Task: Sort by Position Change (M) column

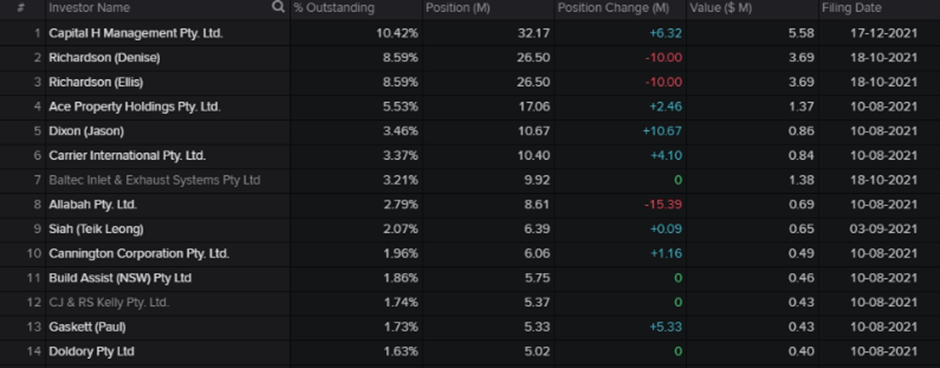Action: [613, 8]
